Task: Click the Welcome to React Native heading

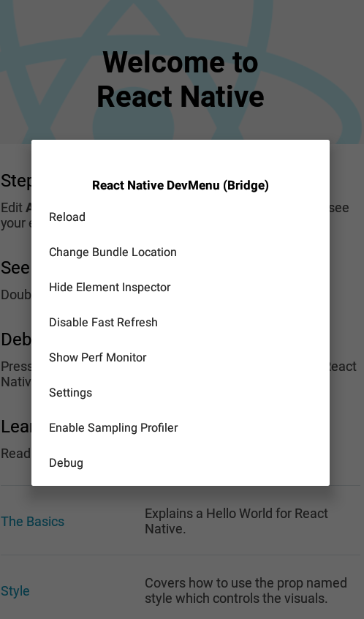Action: (181, 79)
